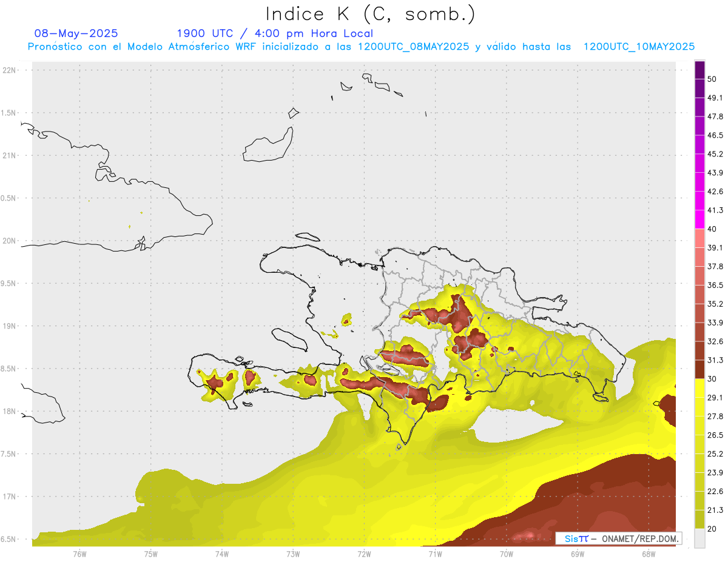Click the colorbar value "25.2"

pos(715,455)
